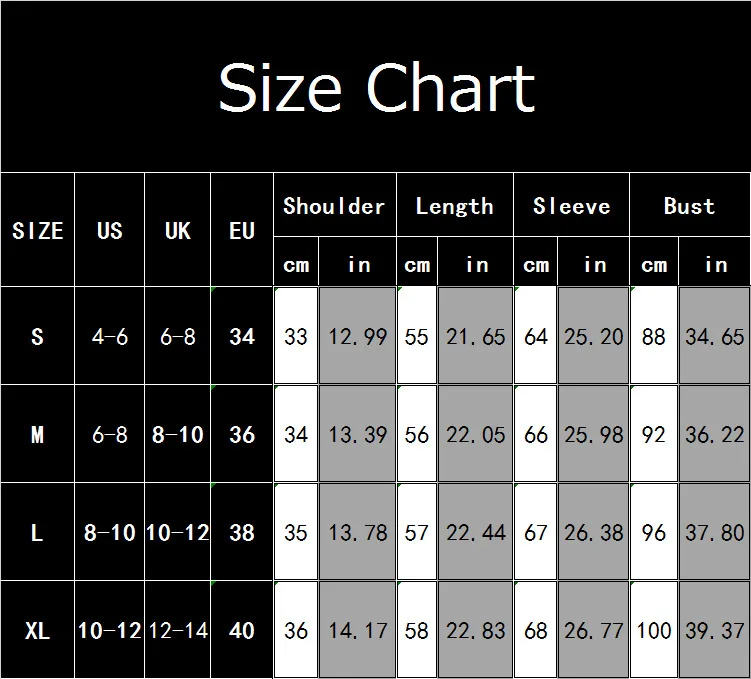Screen dimensions: 751x679
Task: Select the SIZE column header
Action: tap(37, 231)
